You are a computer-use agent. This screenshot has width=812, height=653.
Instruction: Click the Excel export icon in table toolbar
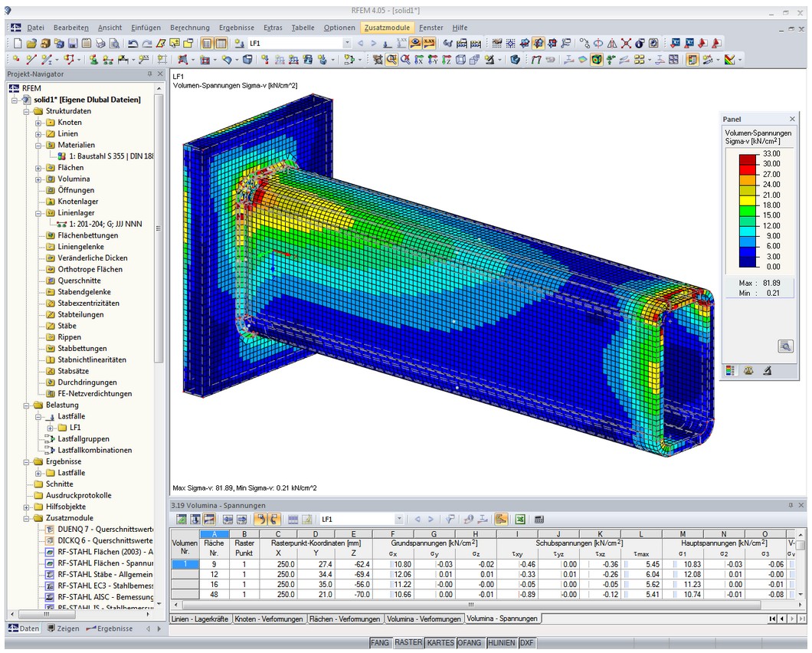520,519
